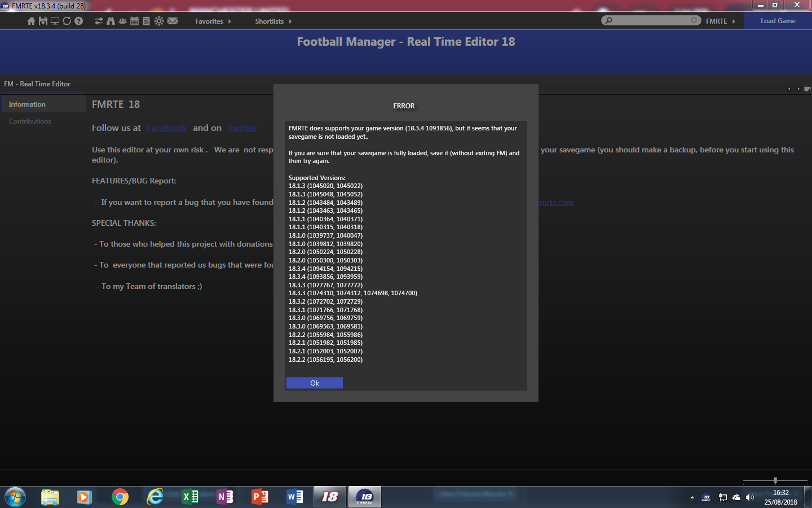
Task: Click into the search input field
Action: tap(651, 20)
